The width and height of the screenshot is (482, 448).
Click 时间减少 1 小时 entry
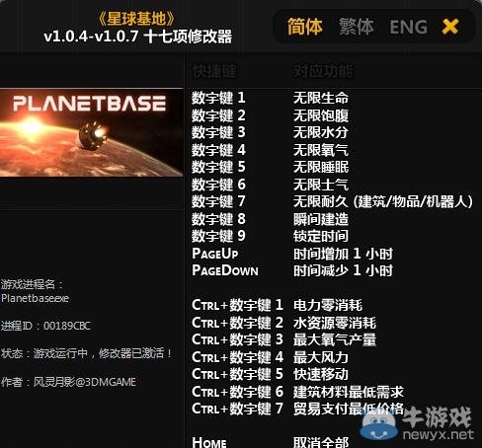coord(343,270)
